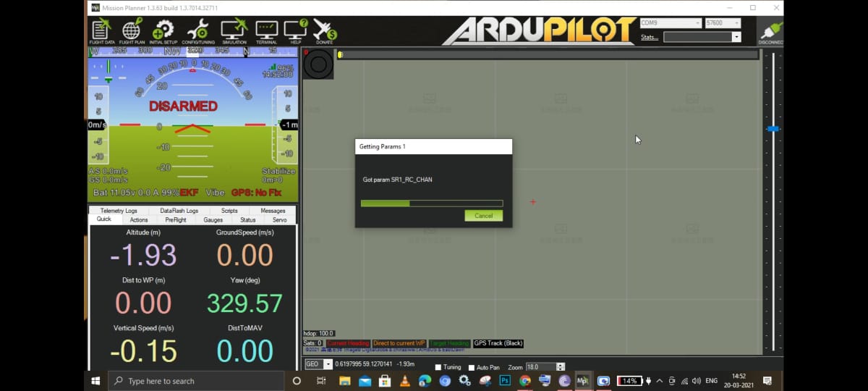Screen dimensions: 868x391
Task: Enable the Tuning checkbox
Action: tap(438, 368)
